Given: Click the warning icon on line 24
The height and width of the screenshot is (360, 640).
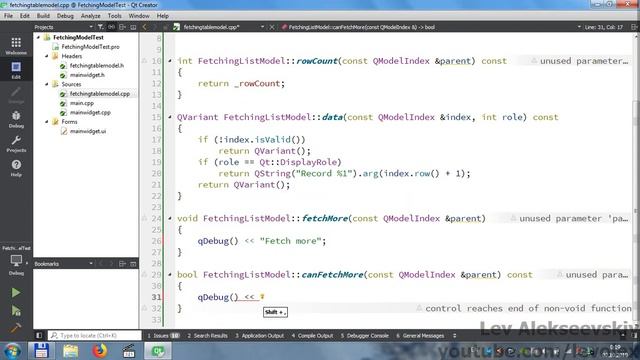Looking at the screenshot, I should [144, 218].
